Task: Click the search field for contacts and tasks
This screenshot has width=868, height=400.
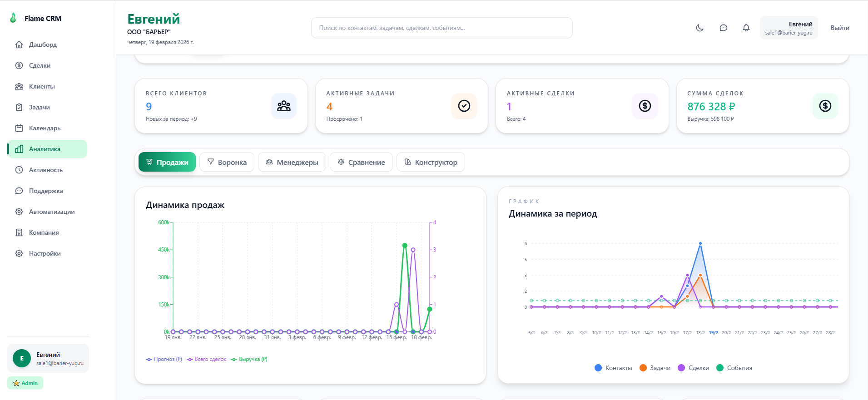Action: pyautogui.click(x=441, y=28)
